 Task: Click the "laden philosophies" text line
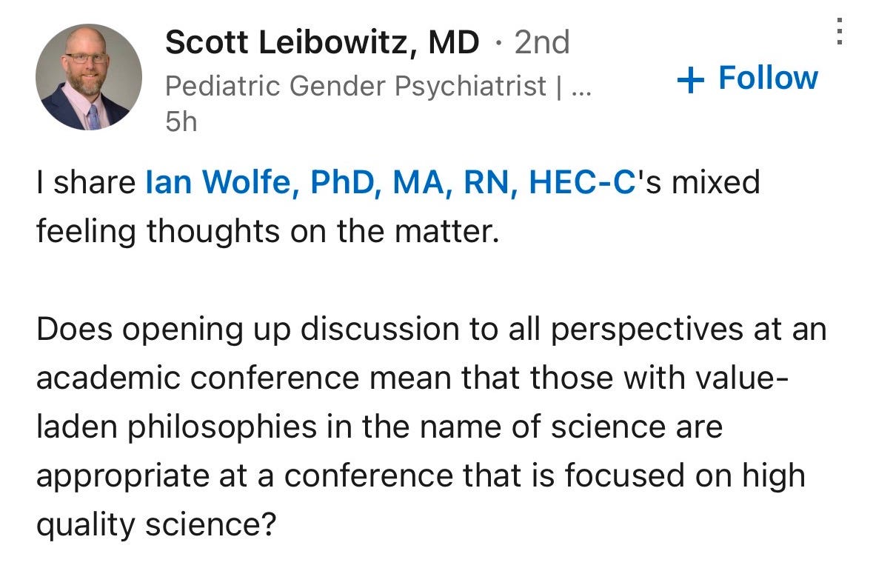point(379,427)
